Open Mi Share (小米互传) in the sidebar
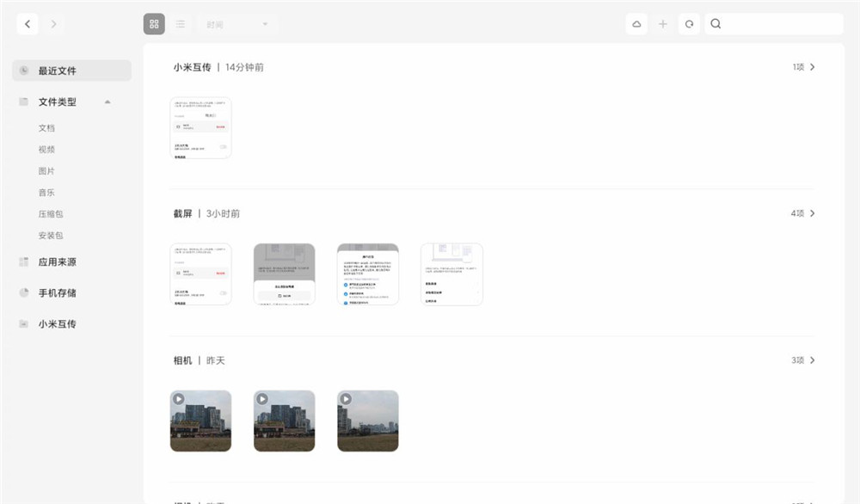Viewport: 860px width, 504px height. point(58,323)
